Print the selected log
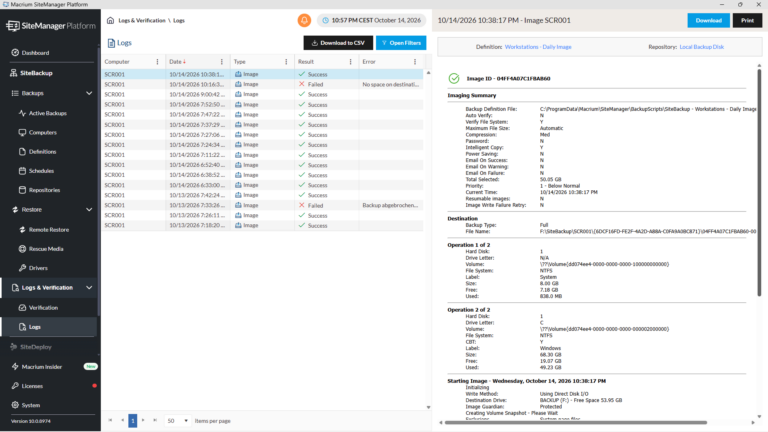Viewport: 768px width, 432px height. pyautogui.click(x=747, y=20)
